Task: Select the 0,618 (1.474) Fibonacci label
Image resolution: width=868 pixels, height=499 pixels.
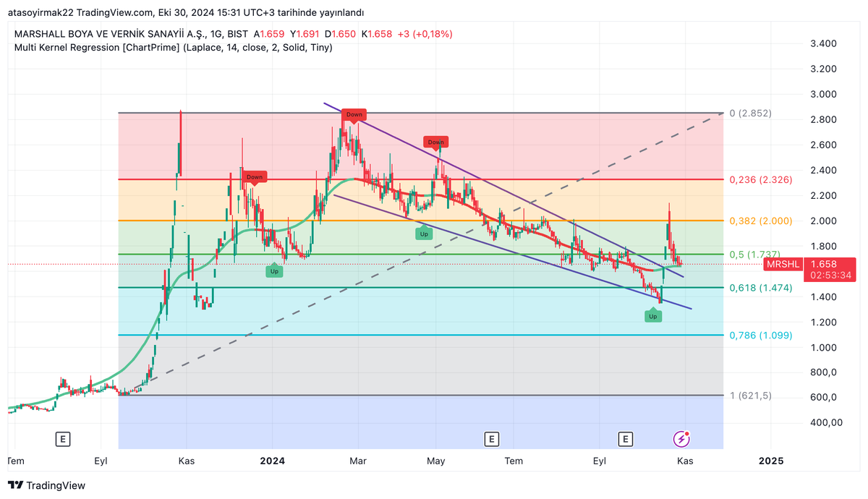Action: tap(760, 288)
